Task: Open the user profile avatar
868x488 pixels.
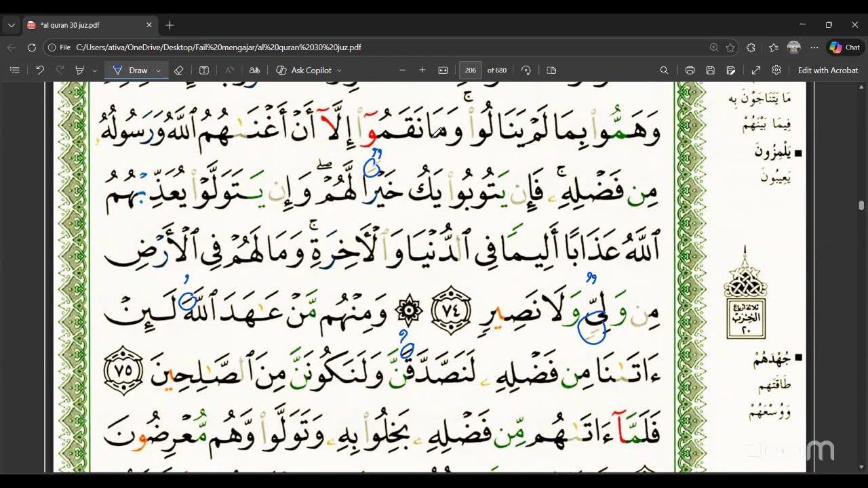Action: click(x=793, y=47)
